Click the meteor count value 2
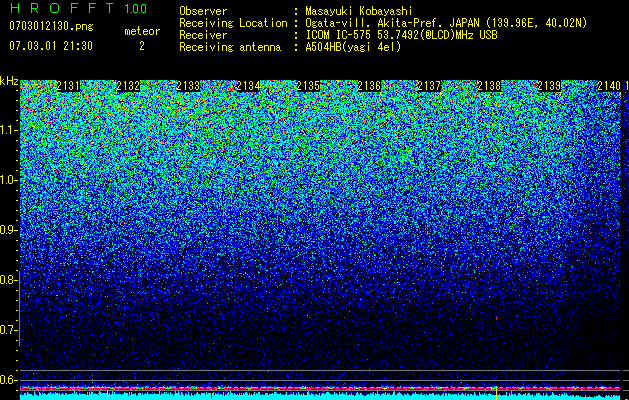The image size is (629, 400). pos(142,46)
